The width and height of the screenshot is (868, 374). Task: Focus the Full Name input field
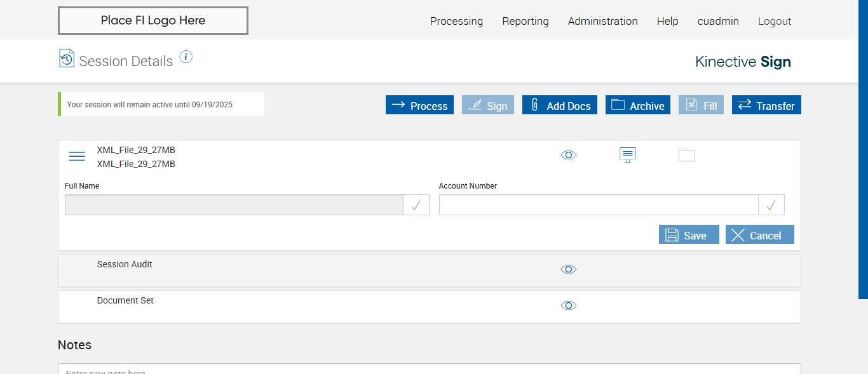click(x=234, y=205)
